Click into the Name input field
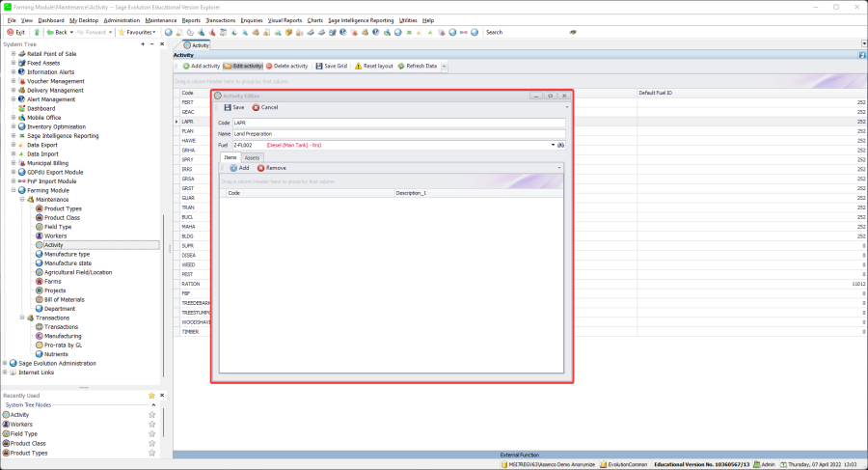868x470 pixels. [x=395, y=134]
